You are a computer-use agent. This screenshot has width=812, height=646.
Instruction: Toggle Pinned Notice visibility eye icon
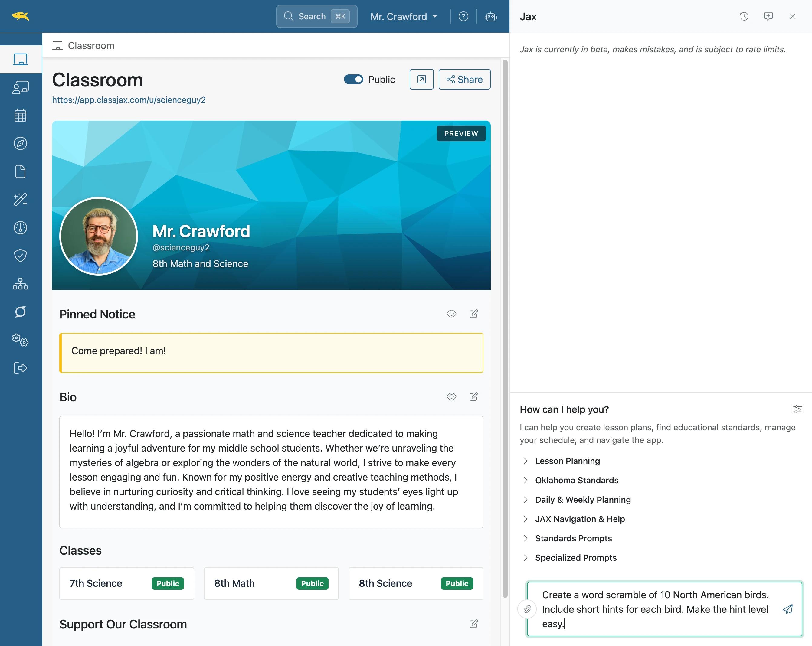click(452, 314)
